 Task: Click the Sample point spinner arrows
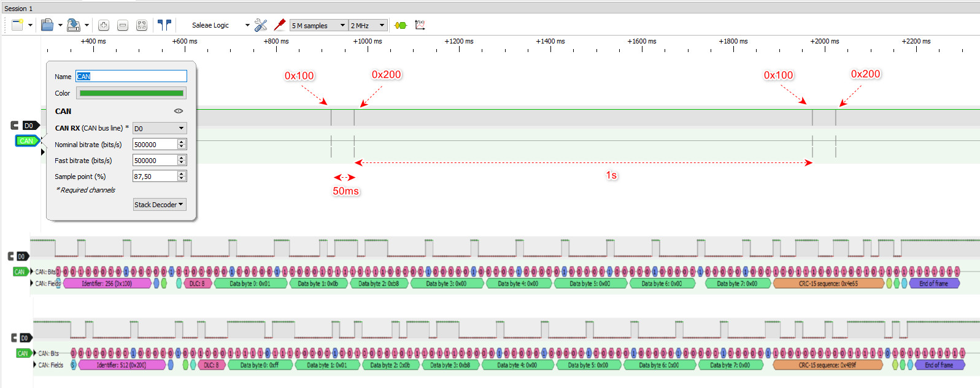(182, 176)
